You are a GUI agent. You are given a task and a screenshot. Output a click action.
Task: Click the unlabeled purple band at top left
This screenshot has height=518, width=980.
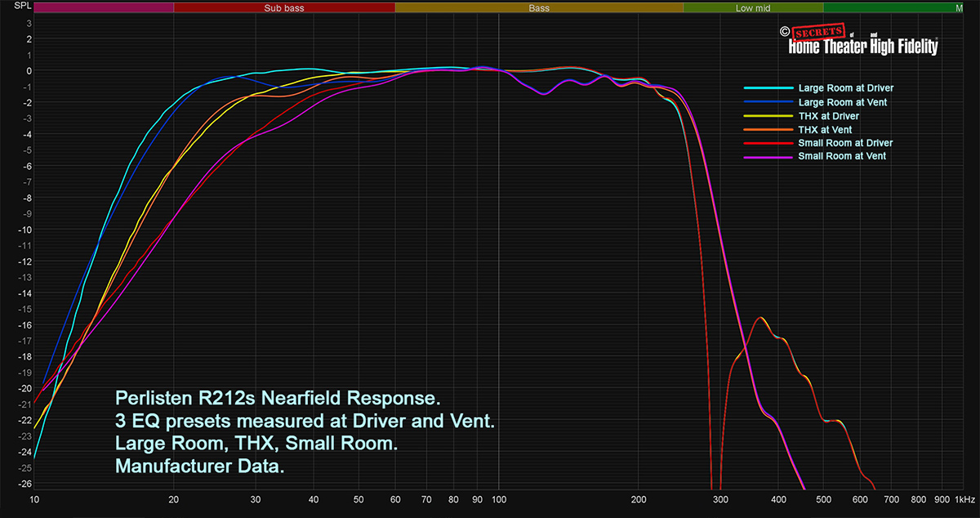tap(104, 8)
